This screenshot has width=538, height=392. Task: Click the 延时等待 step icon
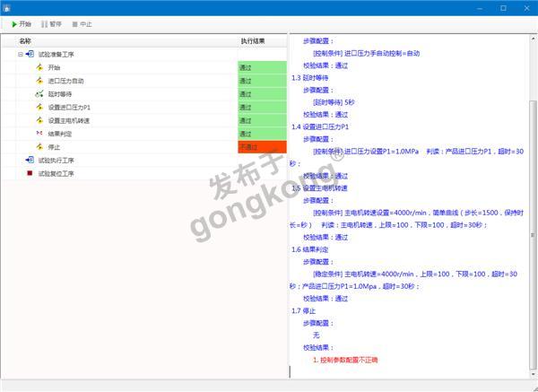(39, 94)
